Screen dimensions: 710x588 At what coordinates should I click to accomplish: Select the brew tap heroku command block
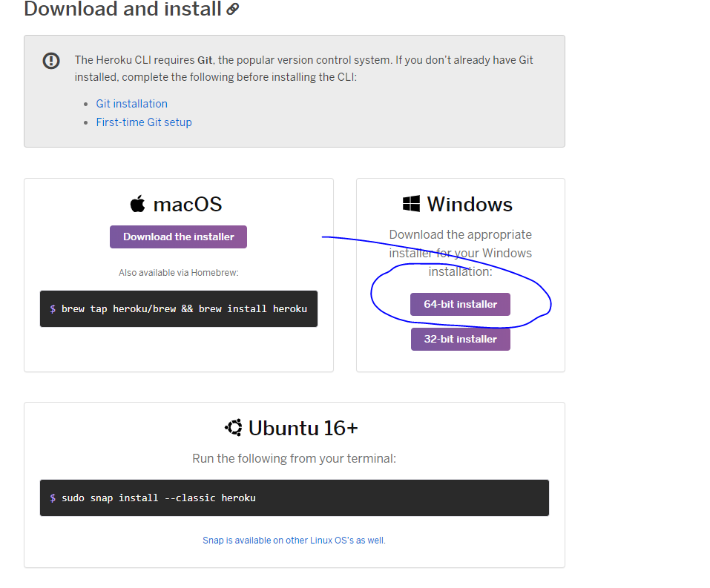pyautogui.click(x=178, y=308)
